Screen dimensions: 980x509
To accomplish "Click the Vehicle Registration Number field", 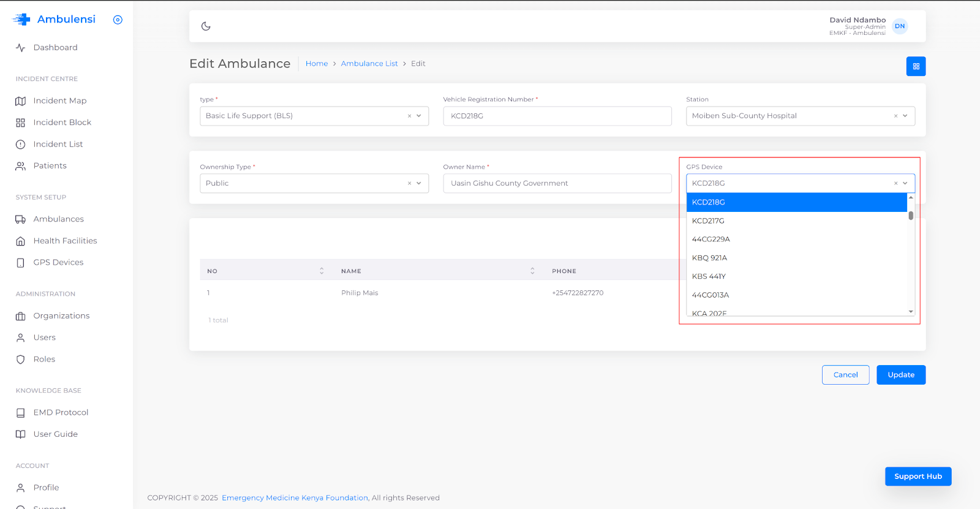I will [x=557, y=116].
